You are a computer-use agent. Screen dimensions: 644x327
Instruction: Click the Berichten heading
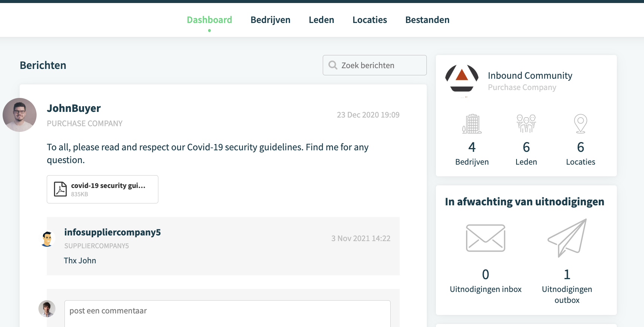click(43, 65)
